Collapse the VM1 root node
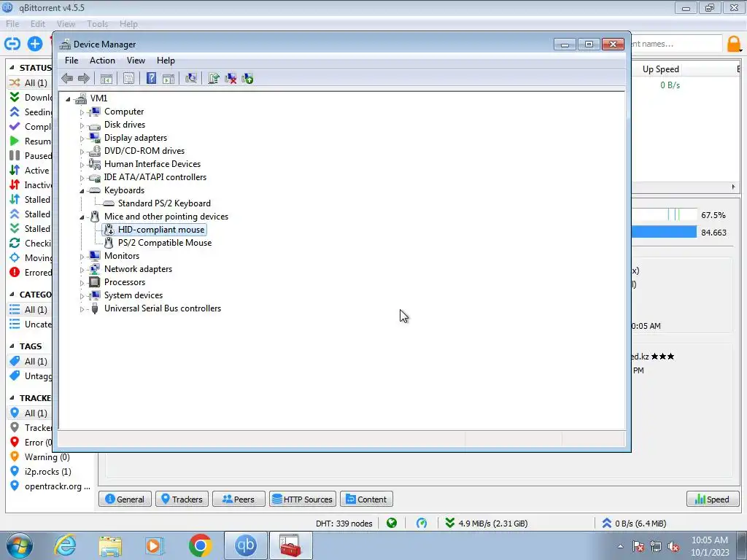The height and width of the screenshot is (560, 747). (x=68, y=99)
